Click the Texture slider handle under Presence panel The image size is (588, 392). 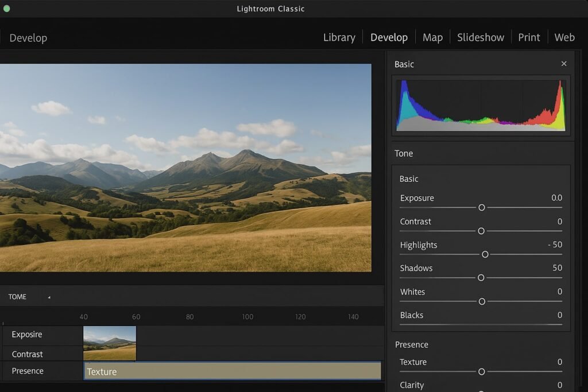tap(482, 371)
